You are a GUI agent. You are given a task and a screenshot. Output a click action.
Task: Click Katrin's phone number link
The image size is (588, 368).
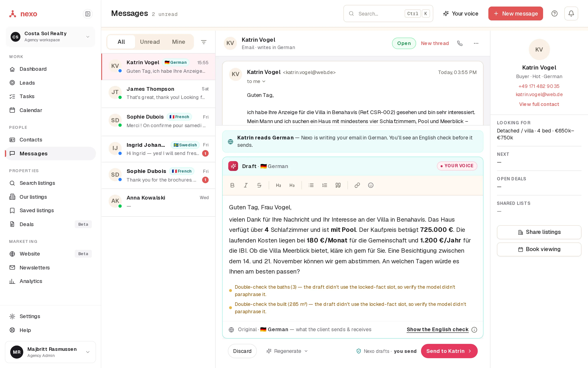point(539,86)
